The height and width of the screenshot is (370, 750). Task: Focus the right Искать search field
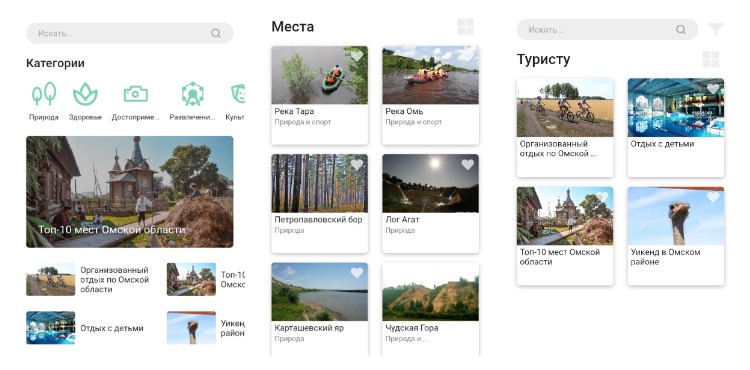pos(607,30)
